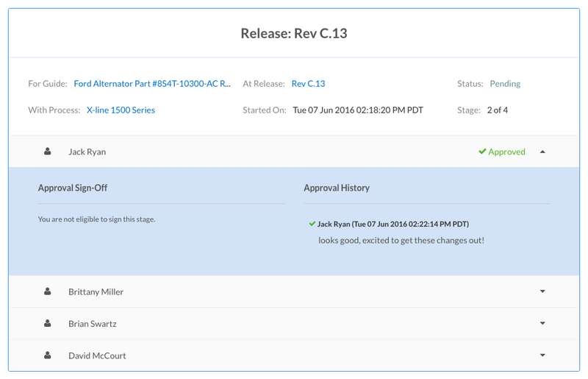
Task: Select the Brittany Miller name row
Action: click(96, 291)
